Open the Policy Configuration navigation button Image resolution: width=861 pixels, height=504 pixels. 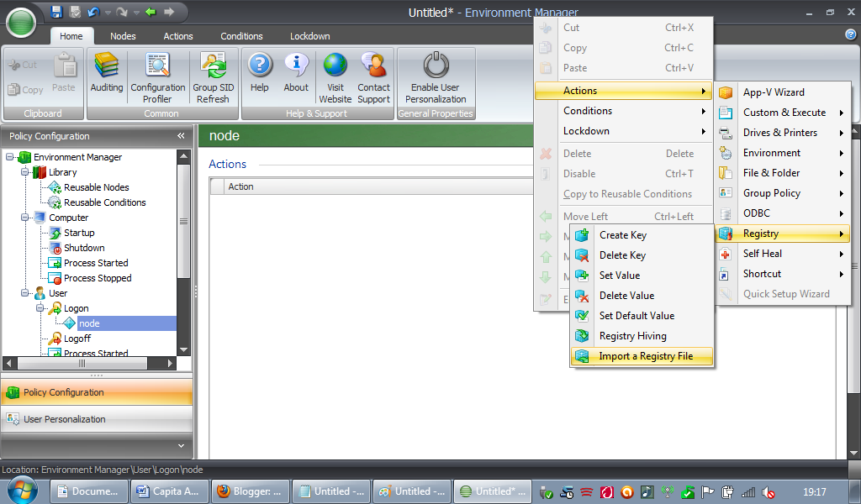pos(97,392)
